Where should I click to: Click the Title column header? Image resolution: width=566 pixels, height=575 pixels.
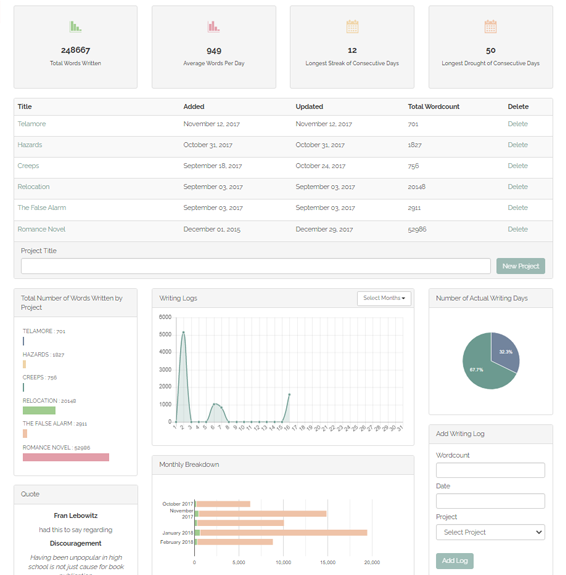[x=25, y=107]
